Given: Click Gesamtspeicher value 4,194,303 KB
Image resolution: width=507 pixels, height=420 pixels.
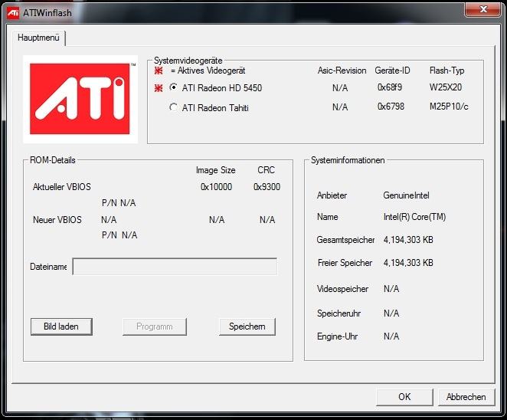Looking at the screenshot, I should point(408,240).
